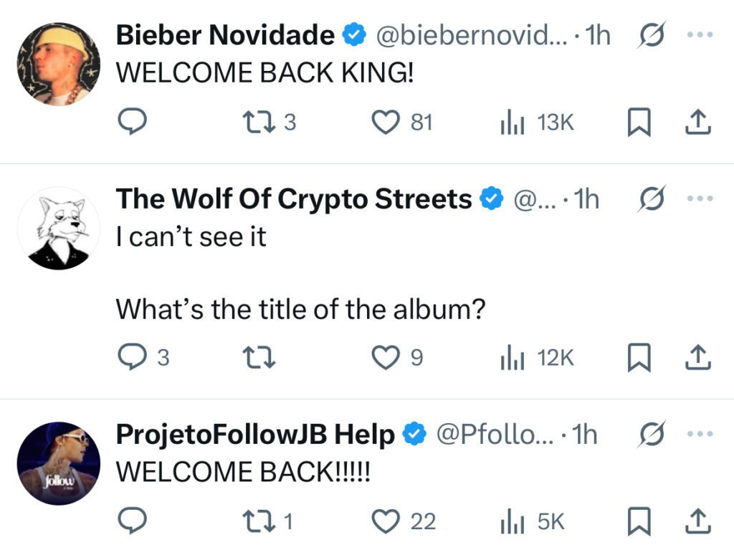Retweet the WELCOME BACK KING post
The height and width of the screenshot is (560, 734).
pyautogui.click(x=270, y=122)
